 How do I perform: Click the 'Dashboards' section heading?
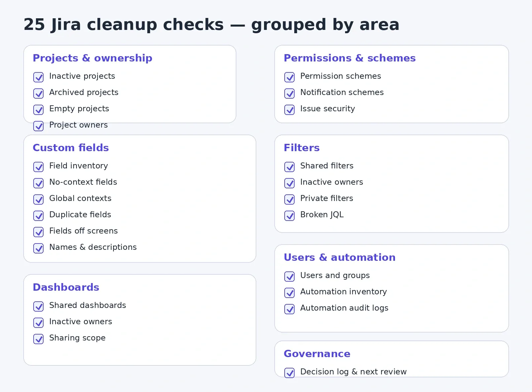pyautogui.click(x=66, y=287)
